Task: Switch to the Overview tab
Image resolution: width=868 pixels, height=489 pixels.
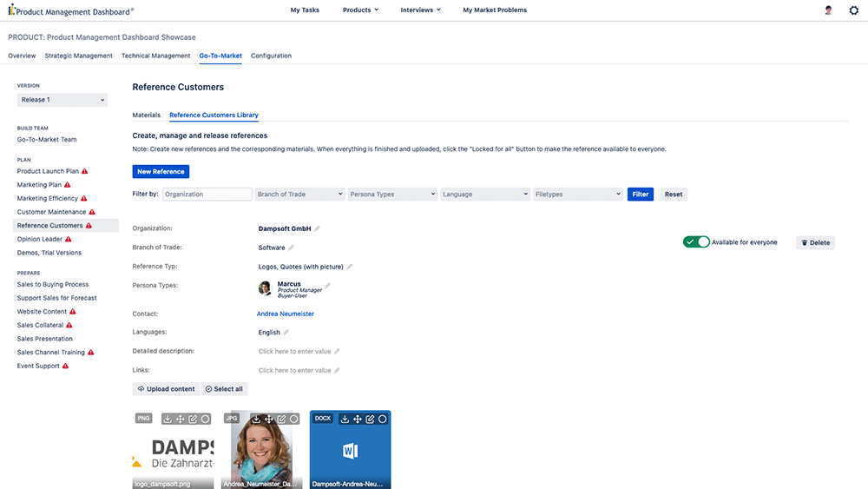Action: coord(22,56)
